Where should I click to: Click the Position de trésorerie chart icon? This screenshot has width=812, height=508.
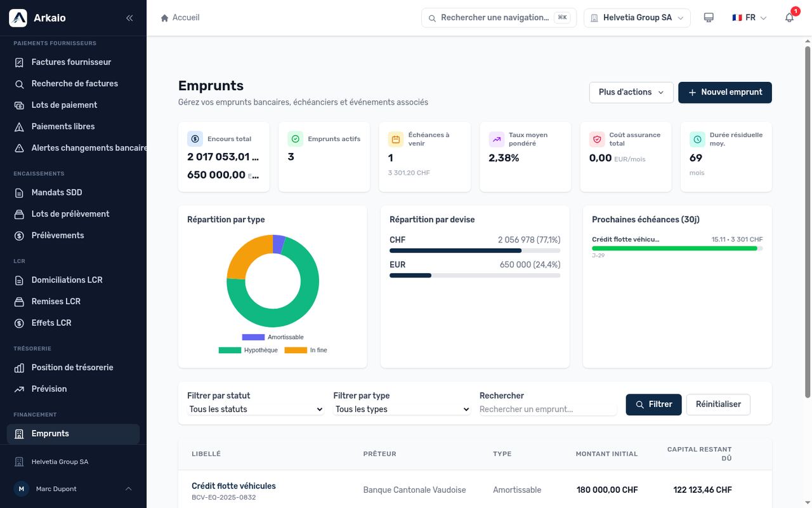19,368
